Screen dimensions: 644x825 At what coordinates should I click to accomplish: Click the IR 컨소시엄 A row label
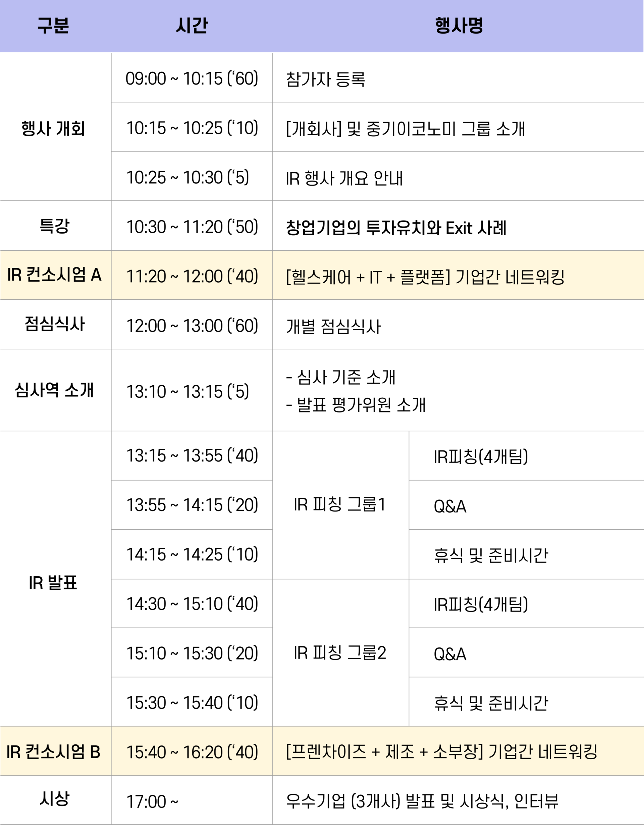tap(55, 275)
